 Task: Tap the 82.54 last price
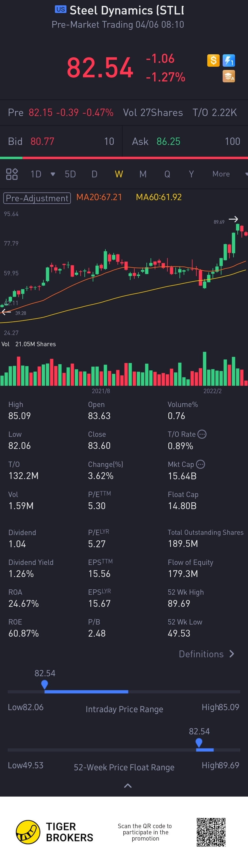(x=100, y=67)
